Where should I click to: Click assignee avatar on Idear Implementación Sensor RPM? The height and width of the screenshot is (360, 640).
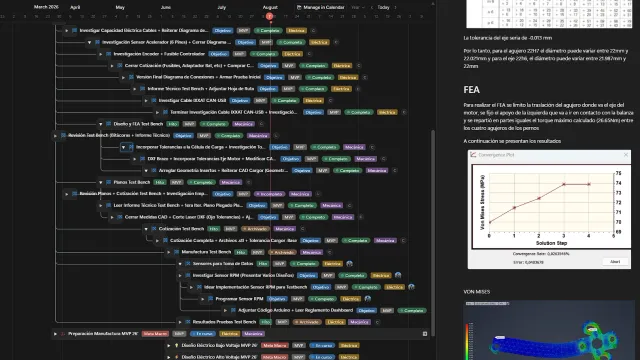pos(411,287)
